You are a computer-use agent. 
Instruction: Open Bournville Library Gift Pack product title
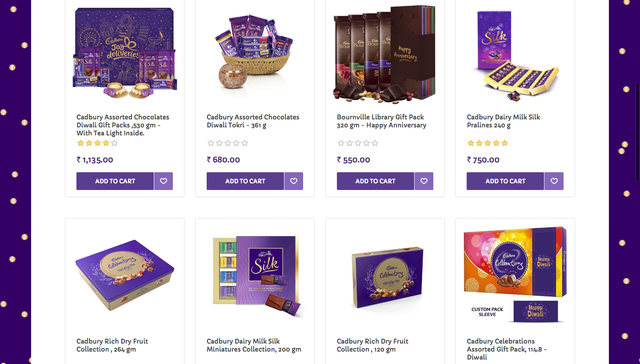(x=381, y=121)
